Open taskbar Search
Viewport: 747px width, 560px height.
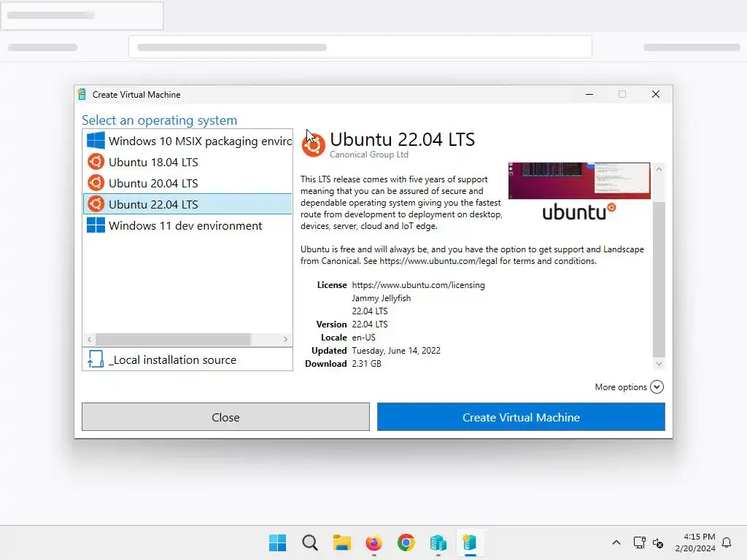coord(309,542)
